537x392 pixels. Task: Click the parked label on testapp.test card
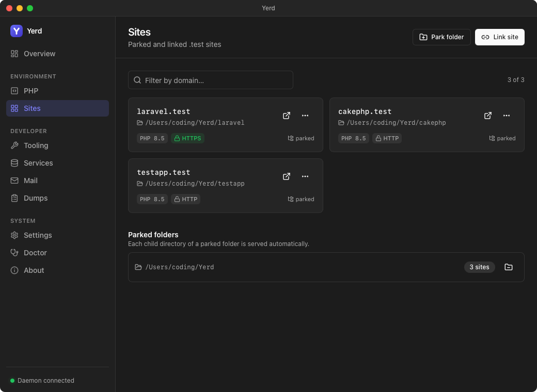301,199
